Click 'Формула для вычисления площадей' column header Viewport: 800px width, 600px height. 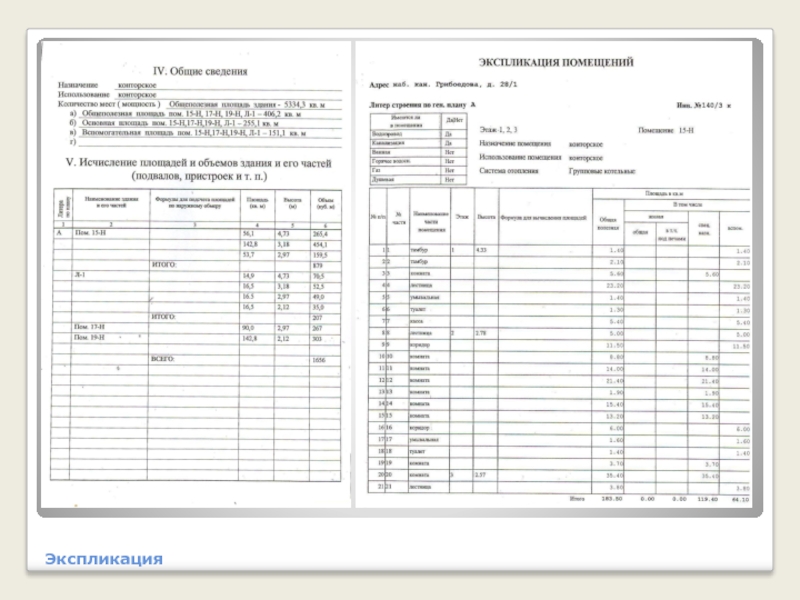coord(543,218)
